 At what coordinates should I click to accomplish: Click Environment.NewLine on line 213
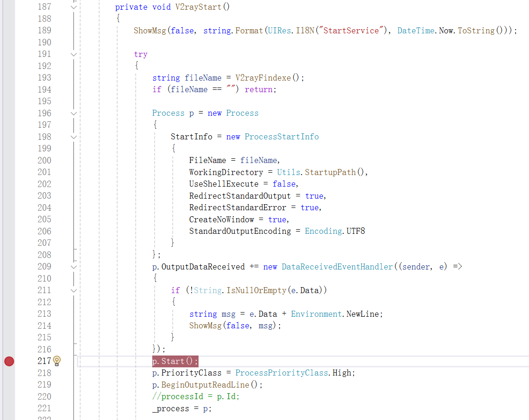336,314
